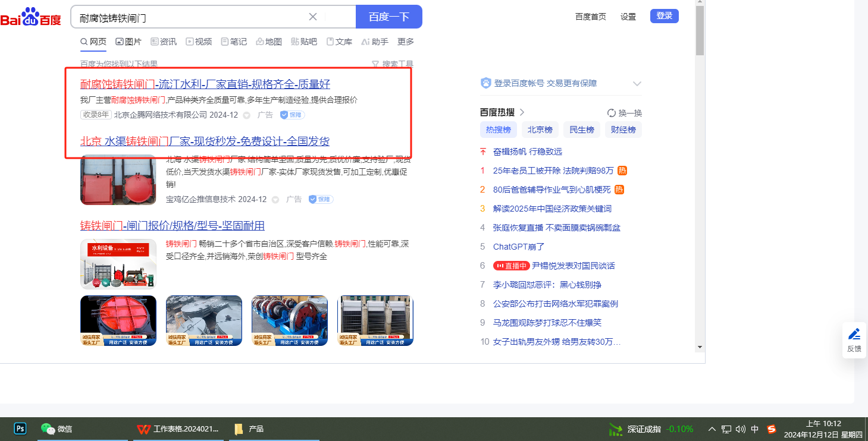The width and height of the screenshot is (868, 441).
Task: Click the Baidu logo
Action: 30,17
